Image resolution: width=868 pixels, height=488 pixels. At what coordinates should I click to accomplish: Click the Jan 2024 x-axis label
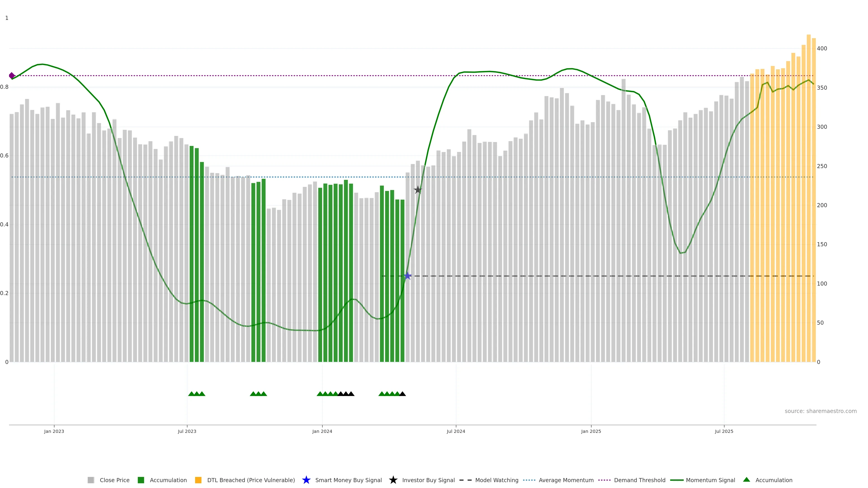click(x=322, y=431)
